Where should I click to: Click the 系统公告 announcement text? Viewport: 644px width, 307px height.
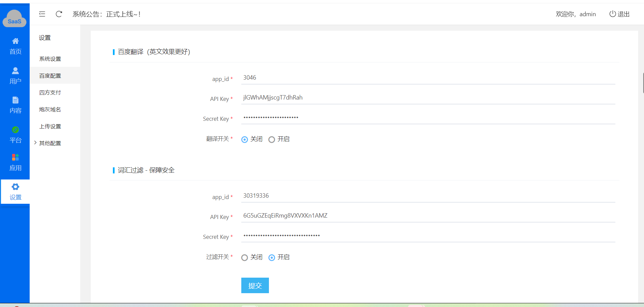106,14
